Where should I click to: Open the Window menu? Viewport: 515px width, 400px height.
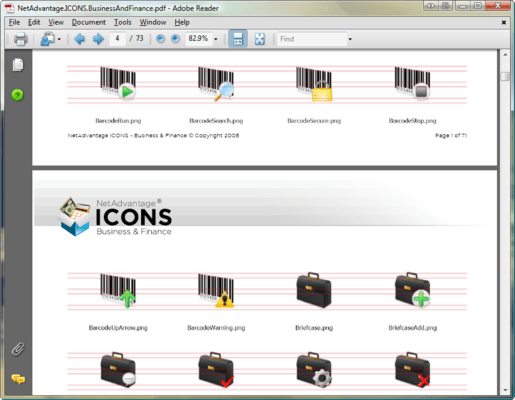153,22
